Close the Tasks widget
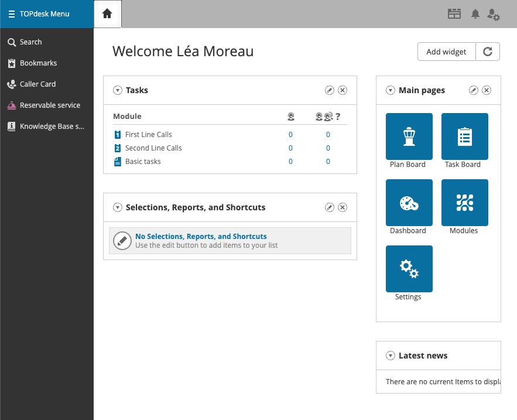Viewport: 517px width, 420px height. coord(343,90)
